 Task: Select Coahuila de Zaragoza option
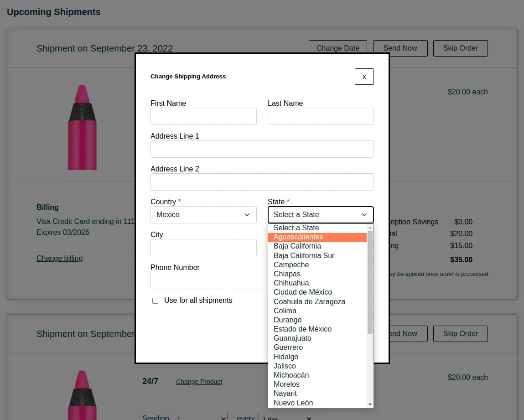tap(317, 302)
